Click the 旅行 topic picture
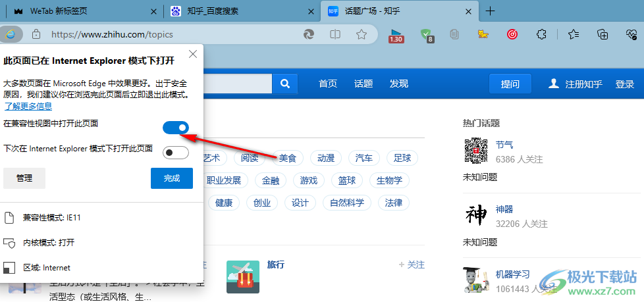The width and height of the screenshot is (644, 302). click(243, 277)
